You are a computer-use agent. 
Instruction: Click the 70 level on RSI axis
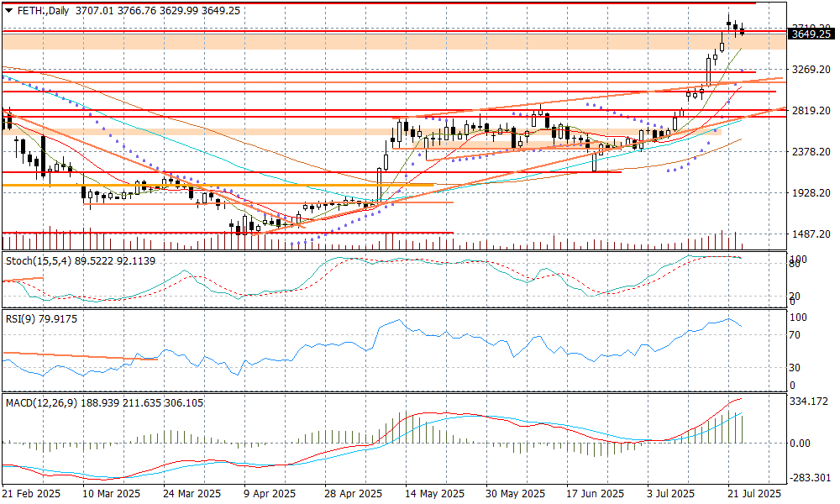pyautogui.click(x=795, y=335)
